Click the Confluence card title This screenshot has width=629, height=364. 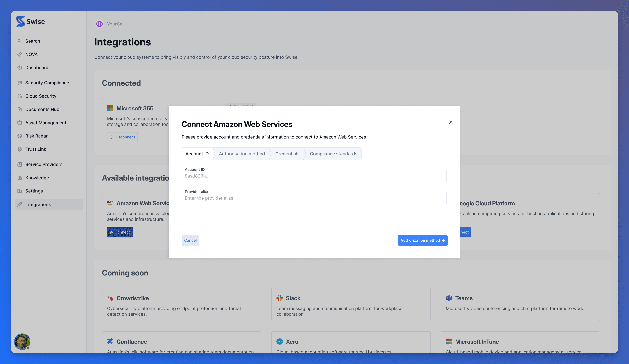point(131,342)
